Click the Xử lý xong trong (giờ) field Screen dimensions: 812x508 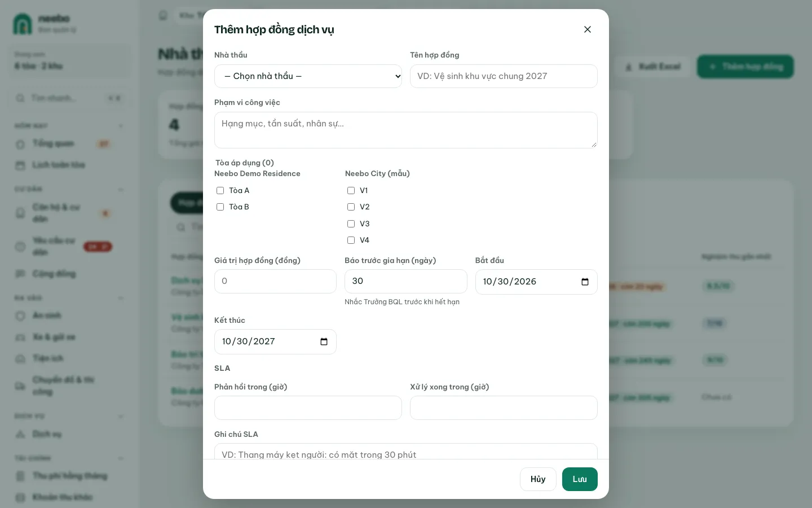tap(504, 408)
